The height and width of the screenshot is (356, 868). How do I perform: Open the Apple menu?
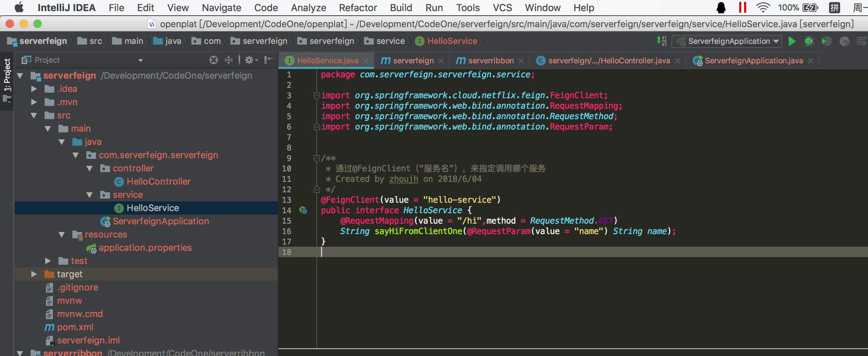tap(19, 7)
